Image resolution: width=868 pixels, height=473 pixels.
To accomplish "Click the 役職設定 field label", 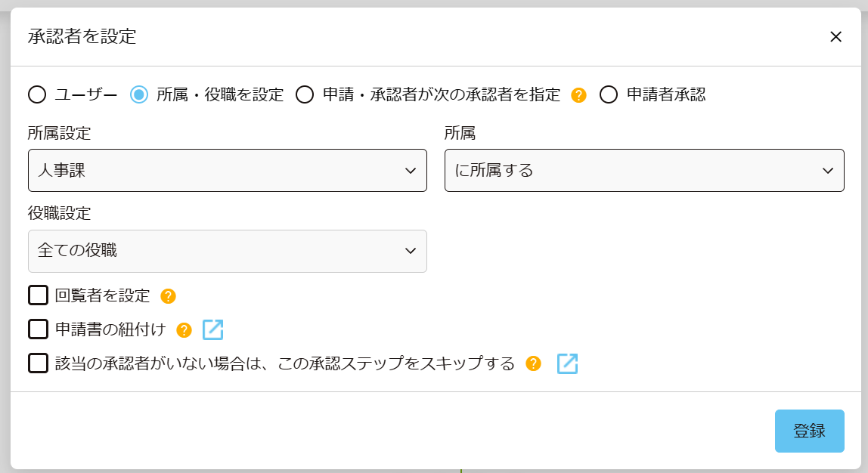I will point(59,214).
